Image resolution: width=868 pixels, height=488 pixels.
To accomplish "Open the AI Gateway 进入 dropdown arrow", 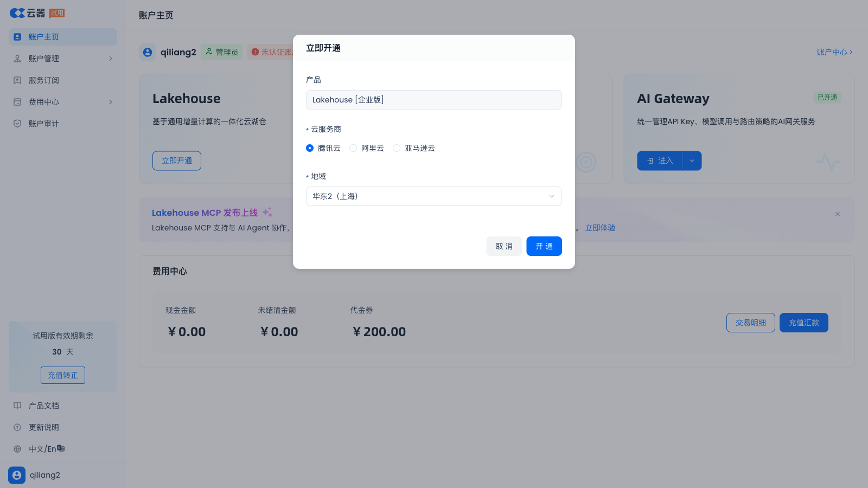I will [x=692, y=161].
